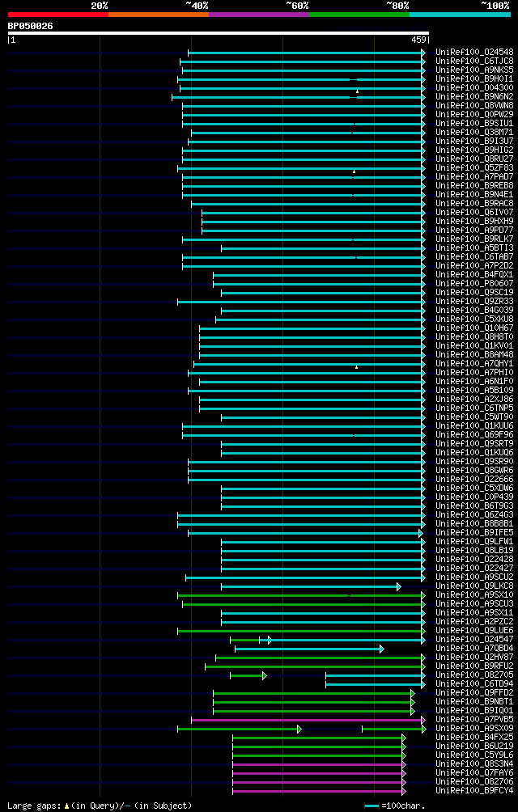Click 'UniRef100_C6TNP5'

click(x=474, y=408)
